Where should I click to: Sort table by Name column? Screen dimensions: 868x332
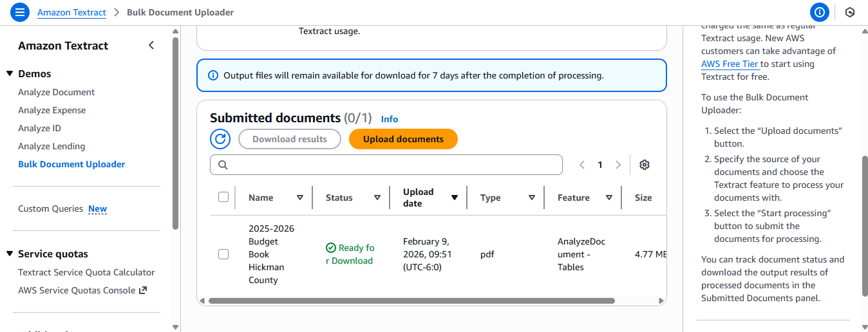(299, 198)
